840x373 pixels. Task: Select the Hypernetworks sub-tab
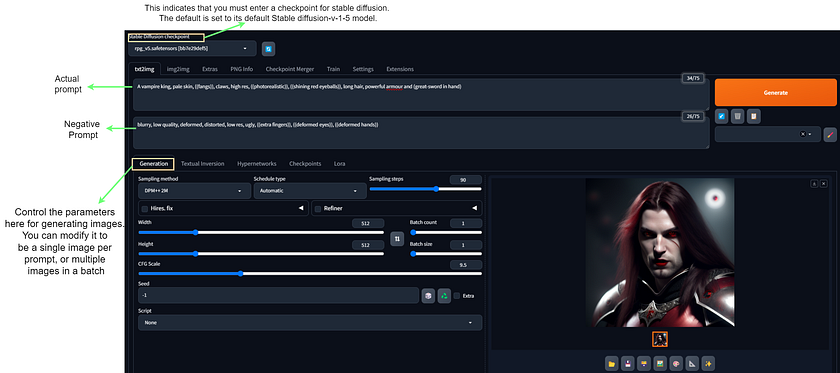click(x=257, y=163)
